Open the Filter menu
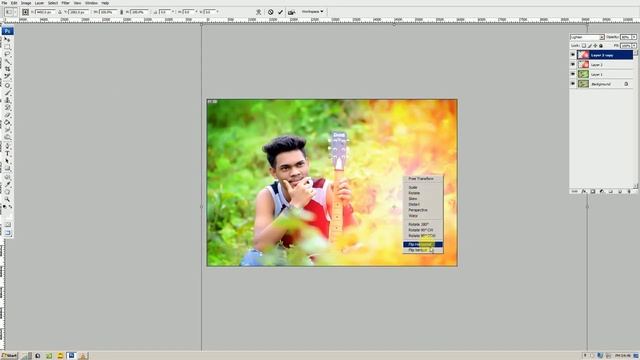The height and width of the screenshot is (360, 640). coord(65,3)
